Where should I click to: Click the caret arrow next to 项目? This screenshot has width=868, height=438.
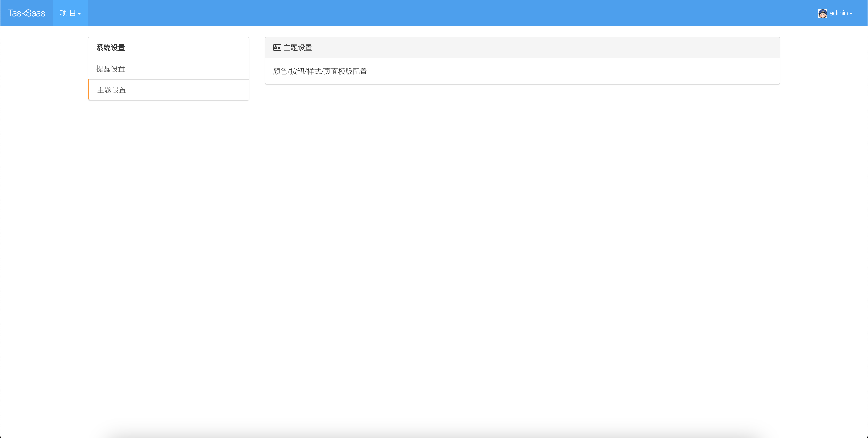pos(80,14)
